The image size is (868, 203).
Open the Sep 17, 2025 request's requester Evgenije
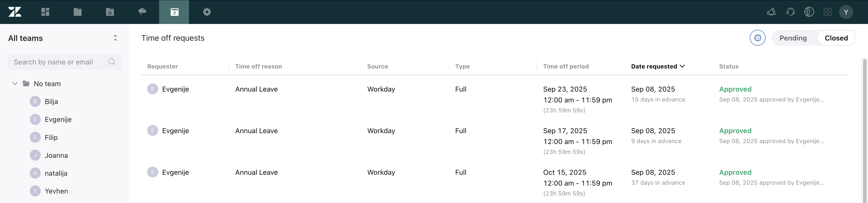coord(175,130)
